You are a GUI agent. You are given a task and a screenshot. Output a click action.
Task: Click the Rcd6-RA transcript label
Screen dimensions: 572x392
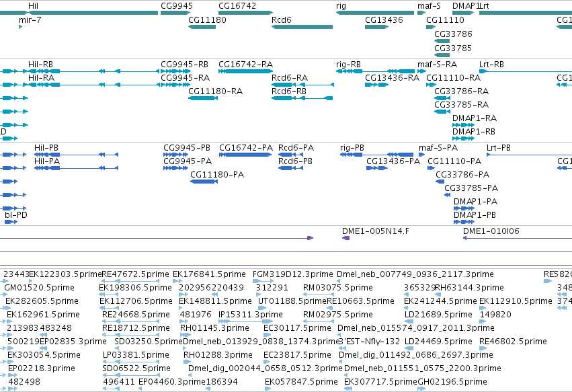pos(290,78)
